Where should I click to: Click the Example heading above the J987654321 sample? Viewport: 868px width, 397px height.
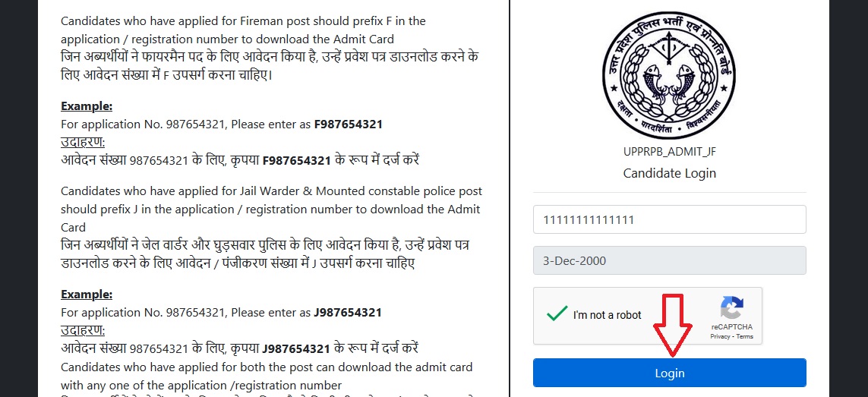pyautogui.click(x=87, y=294)
